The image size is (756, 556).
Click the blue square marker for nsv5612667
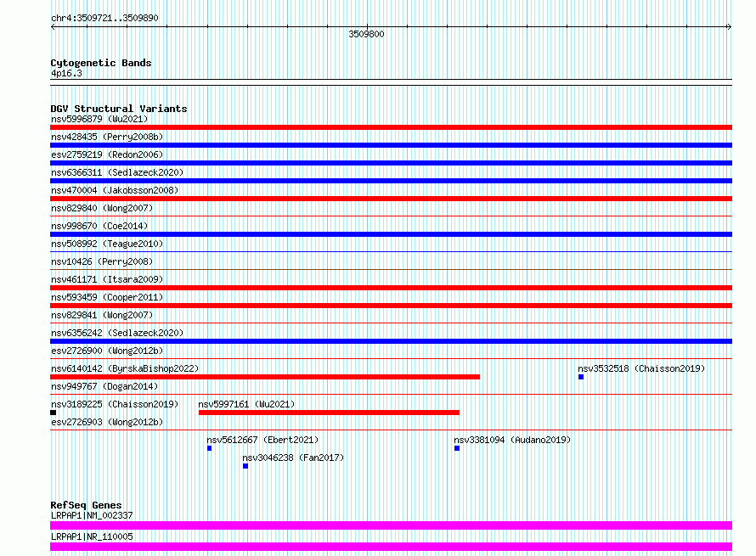tap(209, 448)
